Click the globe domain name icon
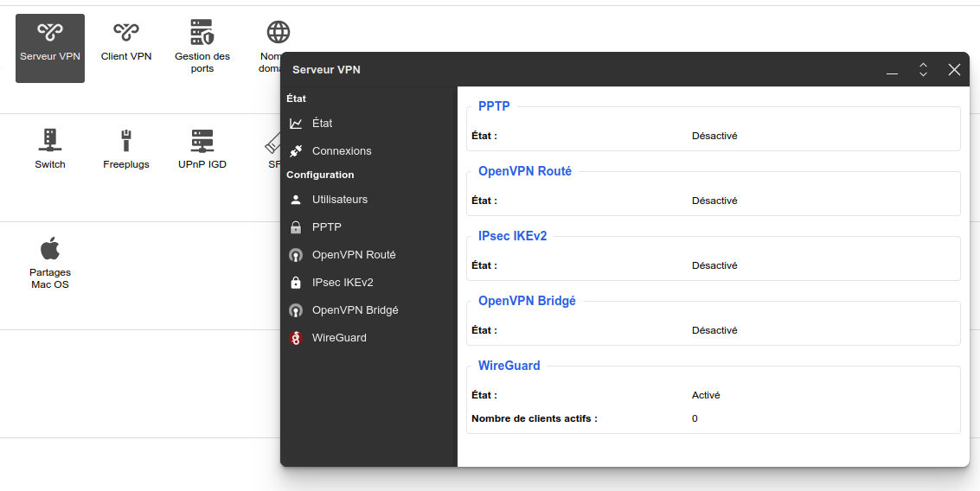The image size is (980, 491). [x=279, y=32]
